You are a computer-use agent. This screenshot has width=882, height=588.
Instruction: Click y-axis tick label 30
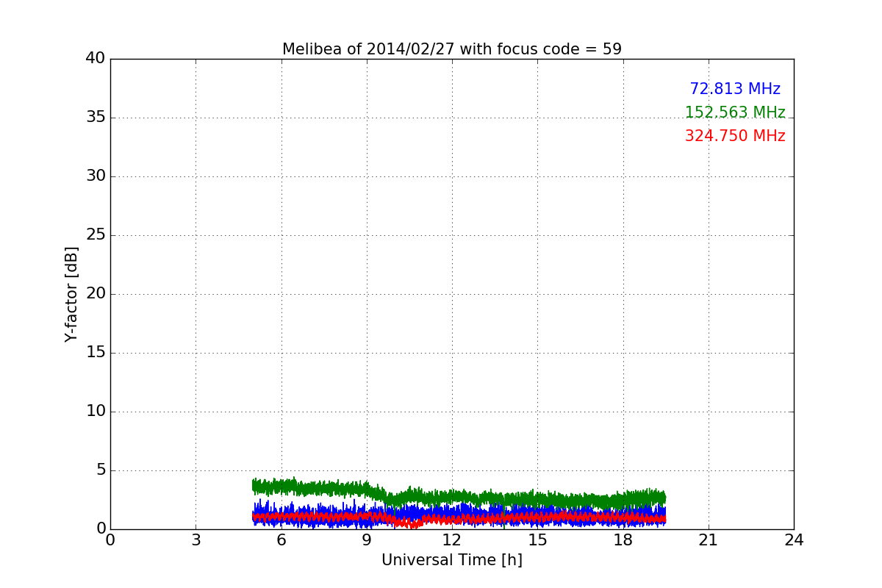96,176
